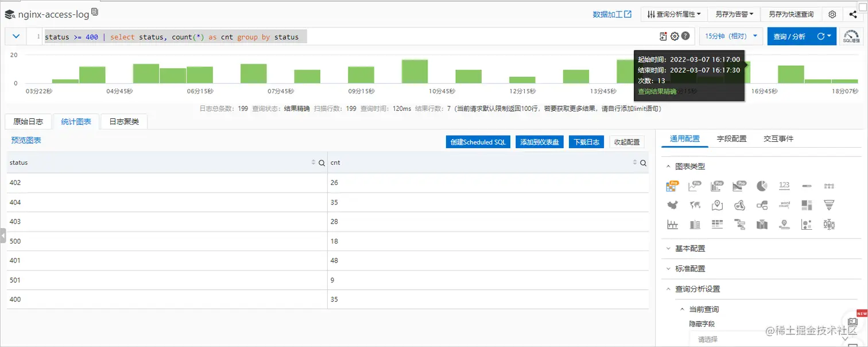
Task: Select the treemap chart type
Action: 807,205
